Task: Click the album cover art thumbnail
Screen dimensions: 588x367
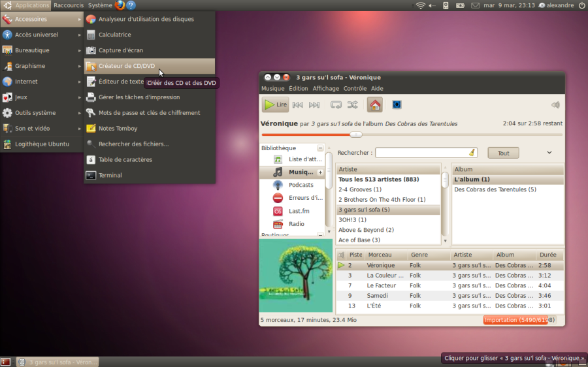Action: (x=296, y=276)
